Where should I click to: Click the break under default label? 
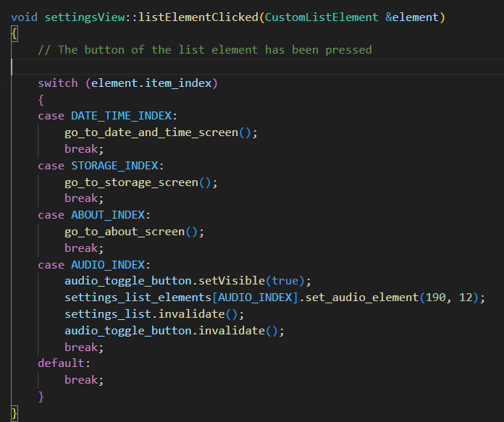81,380
